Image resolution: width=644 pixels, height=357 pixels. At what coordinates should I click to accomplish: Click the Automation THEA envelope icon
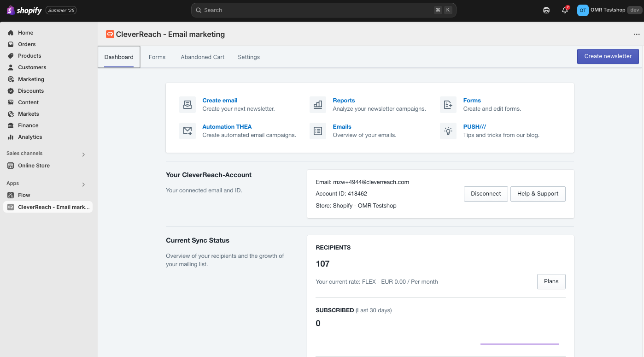coord(187,131)
